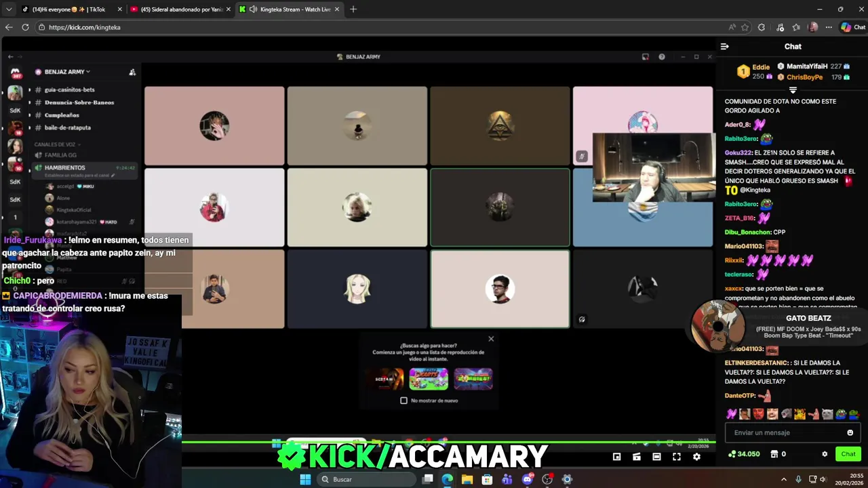868x488 pixels.
Task: Reload the kick.com page
Action: click(x=25, y=27)
